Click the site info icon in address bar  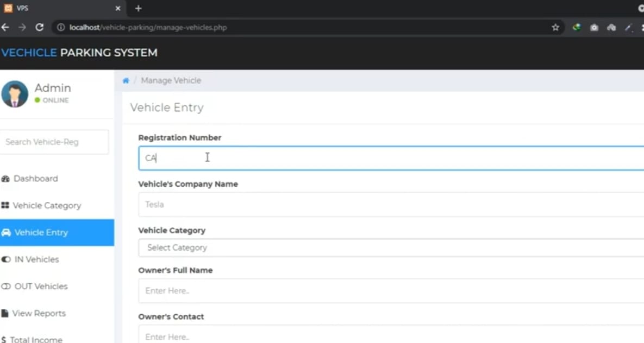tap(61, 27)
